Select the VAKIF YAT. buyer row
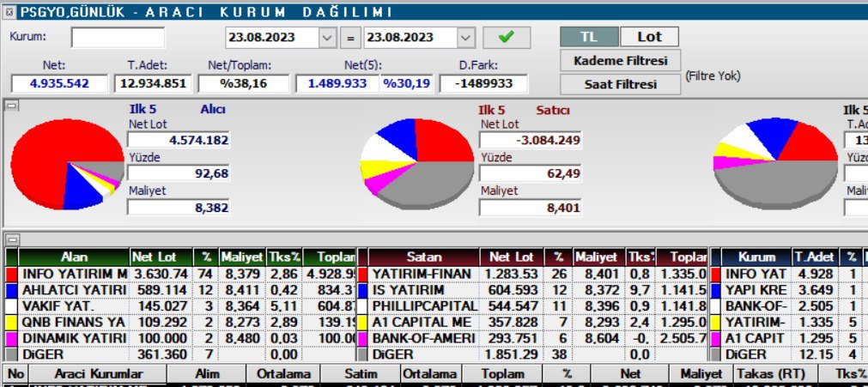Image resolution: width=868 pixels, height=387 pixels. (180, 306)
